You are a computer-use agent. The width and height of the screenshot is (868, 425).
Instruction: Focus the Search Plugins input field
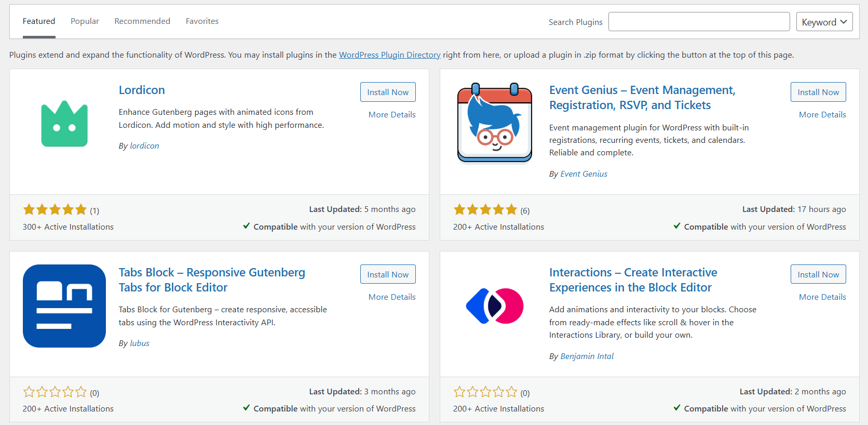[699, 22]
